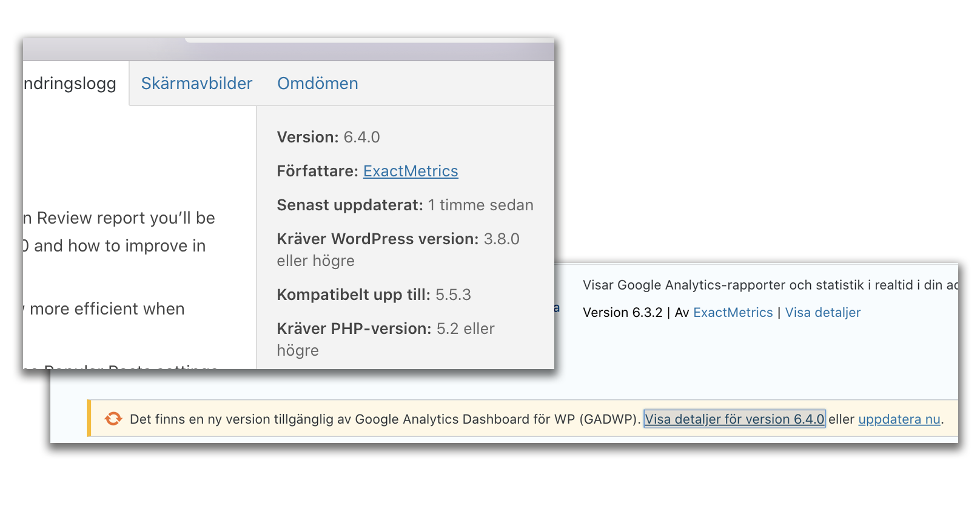The width and height of the screenshot is (980, 526).
Task: Click the changelog text 'Review report you'll be'
Action: (x=121, y=218)
